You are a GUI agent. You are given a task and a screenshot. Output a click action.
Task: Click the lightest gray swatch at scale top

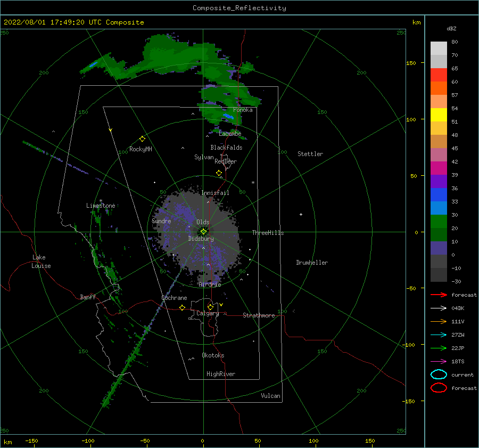pos(439,48)
